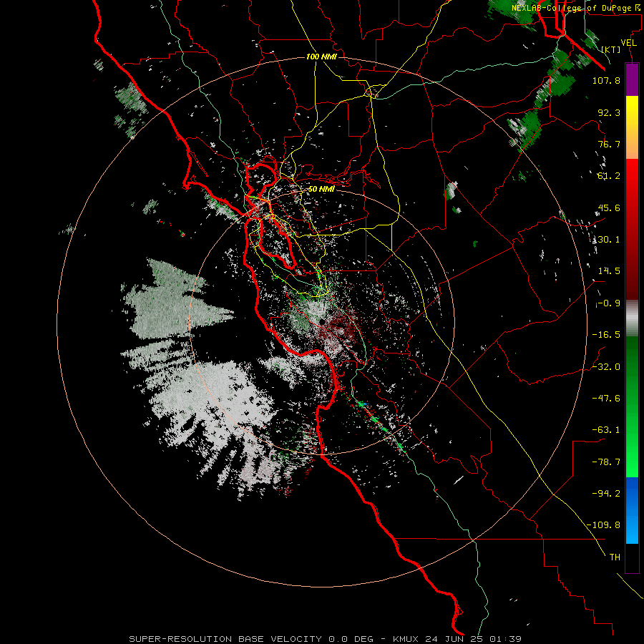
Task: Click the "01:39" time in the caption
Action: 506,639
